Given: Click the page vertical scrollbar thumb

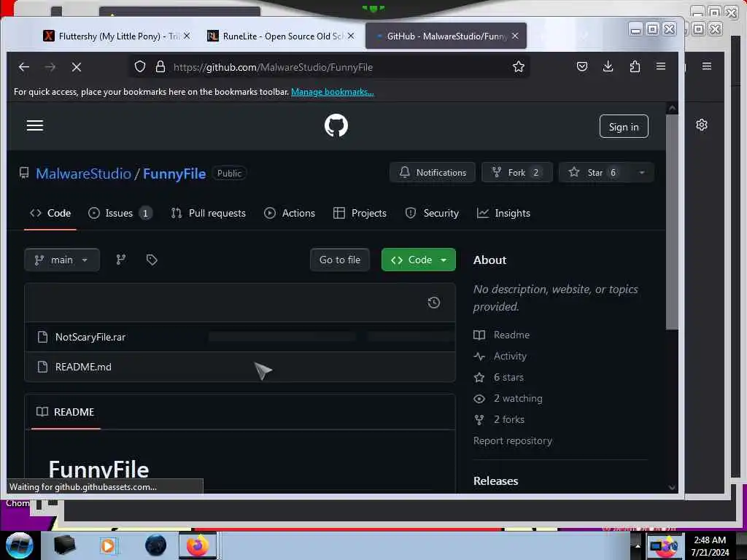Looking at the screenshot, I should click(x=672, y=222).
